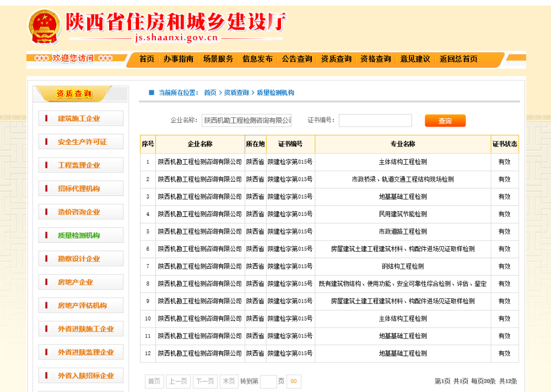Image resolution: width=551 pixels, height=392 pixels.
Task: Select 勘察设计企业 in left menu
Action: [x=79, y=259]
